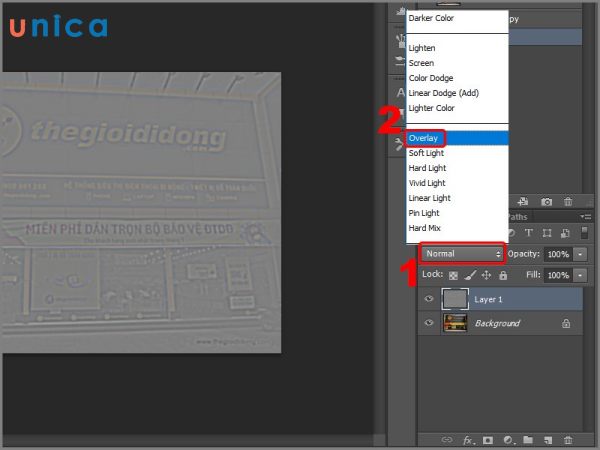Click the create new layer icon
The image size is (600, 450).
(548, 439)
